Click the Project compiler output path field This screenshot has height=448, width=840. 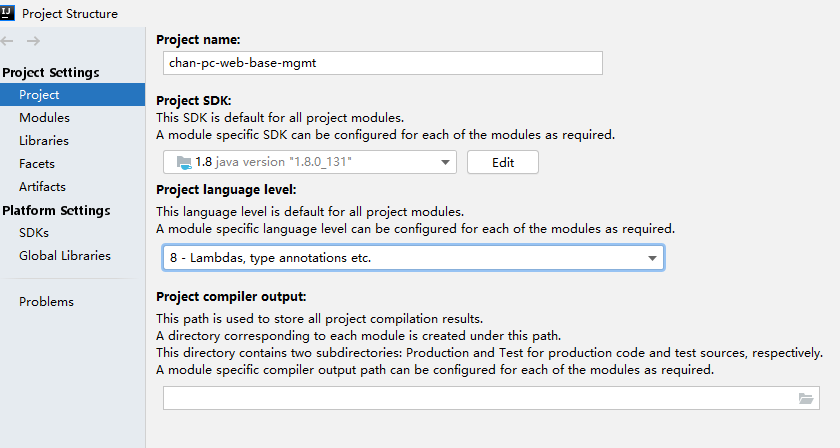pyautogui.click(x=491, y=398)
